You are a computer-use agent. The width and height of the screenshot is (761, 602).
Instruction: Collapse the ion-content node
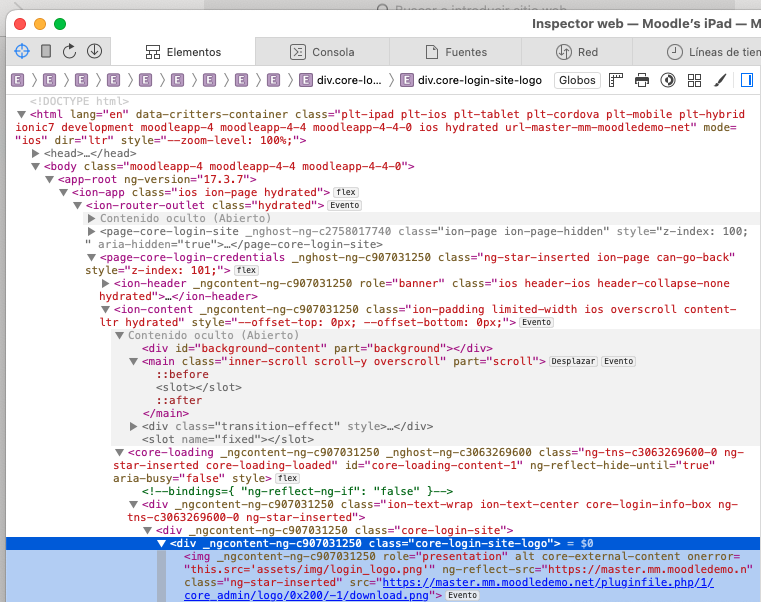pos(105,310)
